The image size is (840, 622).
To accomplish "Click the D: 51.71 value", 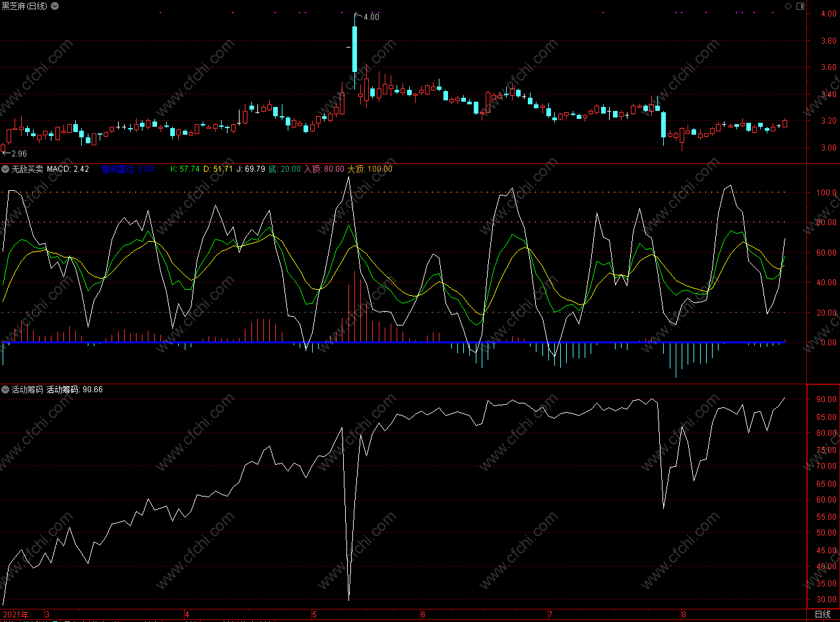I will click(218, 169).
